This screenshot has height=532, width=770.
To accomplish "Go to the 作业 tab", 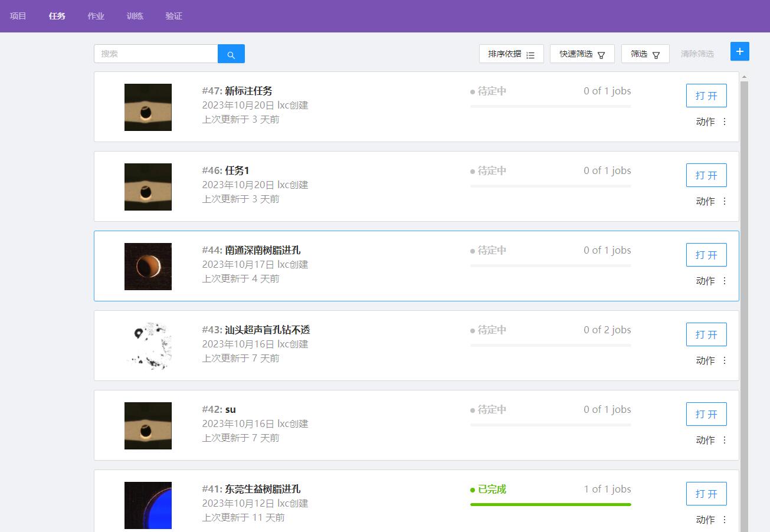I will click(x=96, y=16).
